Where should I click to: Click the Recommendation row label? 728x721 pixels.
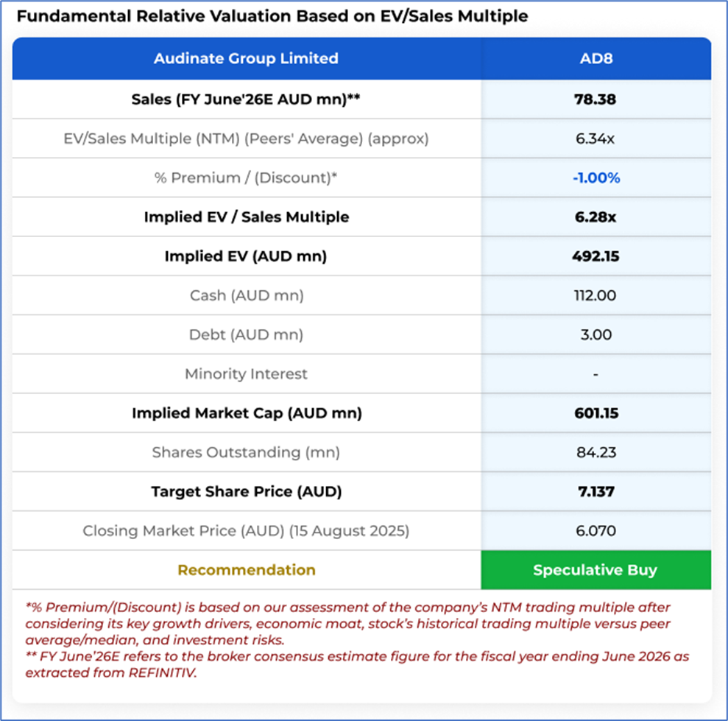coord(246,570)
